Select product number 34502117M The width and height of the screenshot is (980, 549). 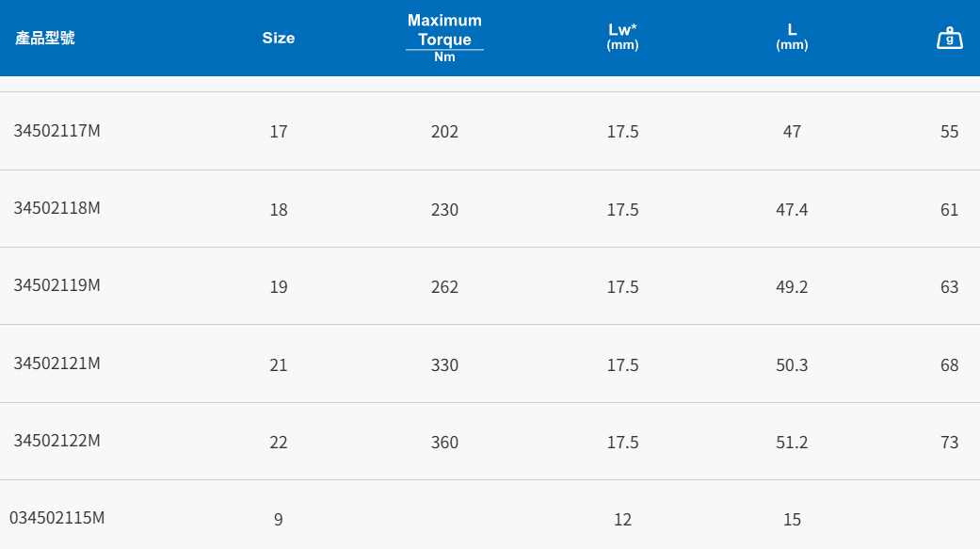coord(56,131)
